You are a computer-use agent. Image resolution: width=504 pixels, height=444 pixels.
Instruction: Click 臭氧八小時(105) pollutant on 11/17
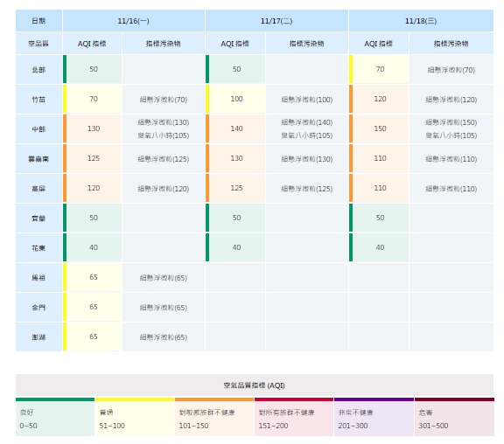click(307, 135)
